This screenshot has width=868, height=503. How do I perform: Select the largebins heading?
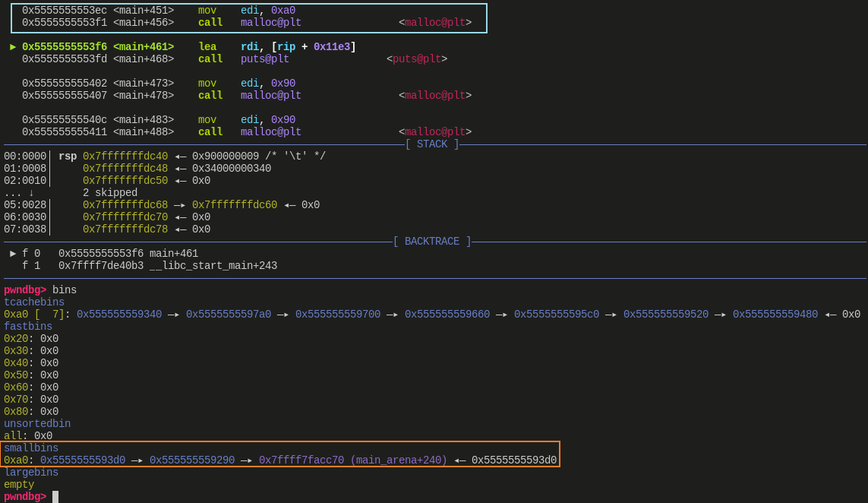30,472
